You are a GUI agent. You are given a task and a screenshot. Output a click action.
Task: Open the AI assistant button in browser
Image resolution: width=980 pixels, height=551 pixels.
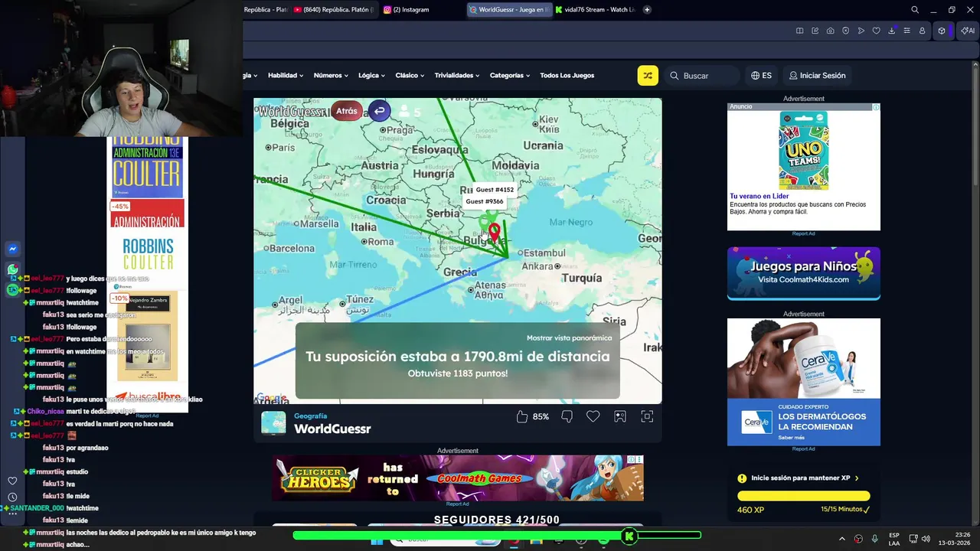(968, 31)
